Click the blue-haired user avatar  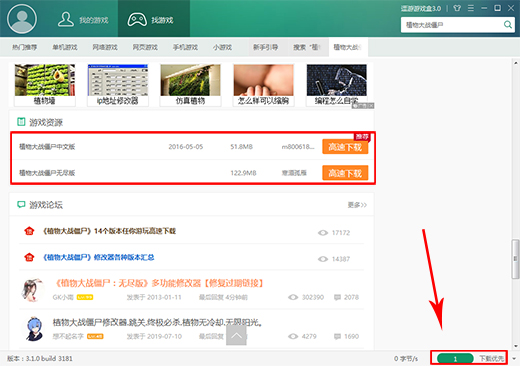pos(33,329)
